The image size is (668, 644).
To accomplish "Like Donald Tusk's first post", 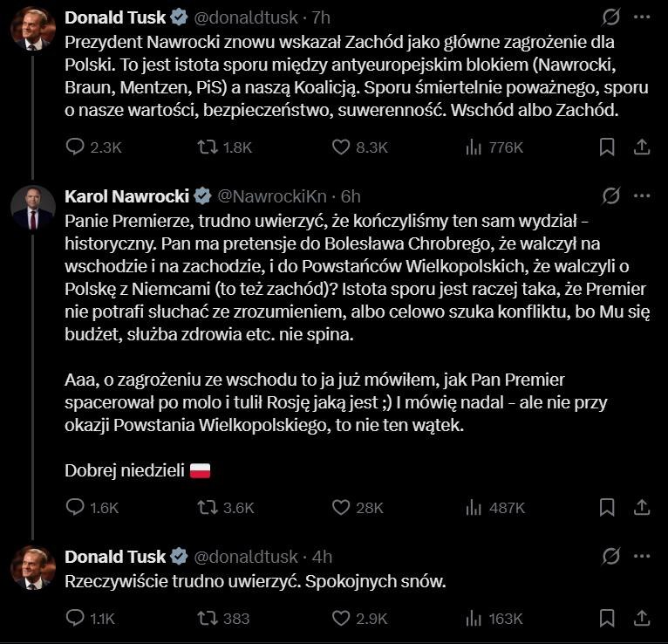I will 343,147.
